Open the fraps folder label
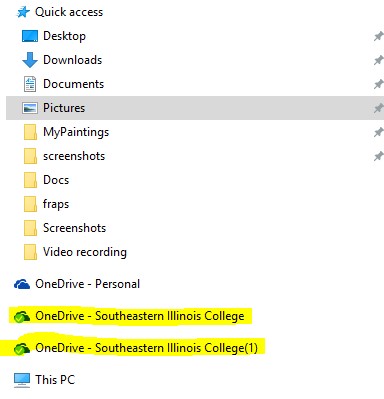This screenshot has height=399, width=384. (56, 204)
